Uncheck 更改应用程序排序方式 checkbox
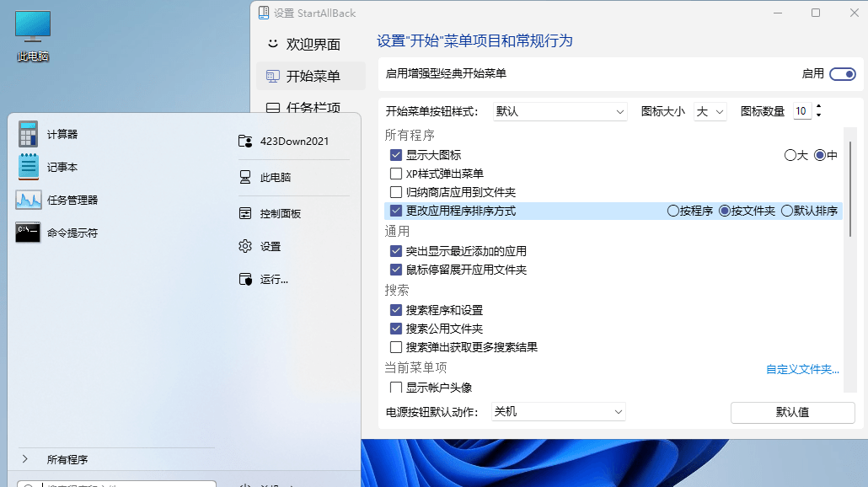Viewport: 868px width, 487px height. point(396,211)
